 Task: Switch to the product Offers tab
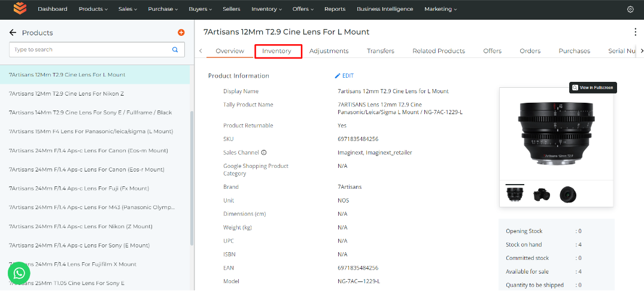click(x=492, y=51)
